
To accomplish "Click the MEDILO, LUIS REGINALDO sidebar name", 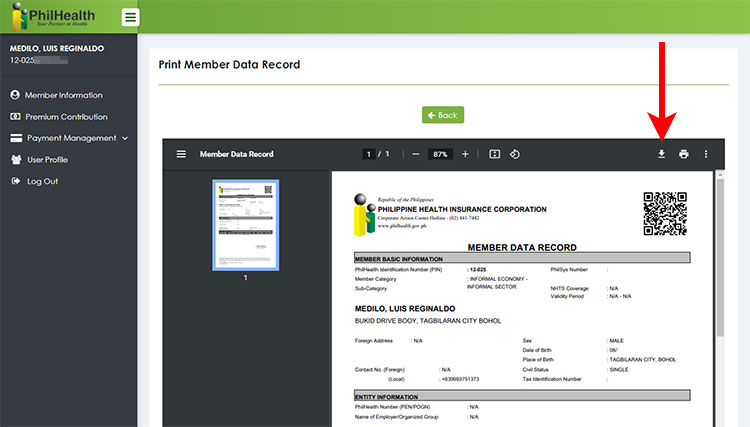I will pos(57,48).
